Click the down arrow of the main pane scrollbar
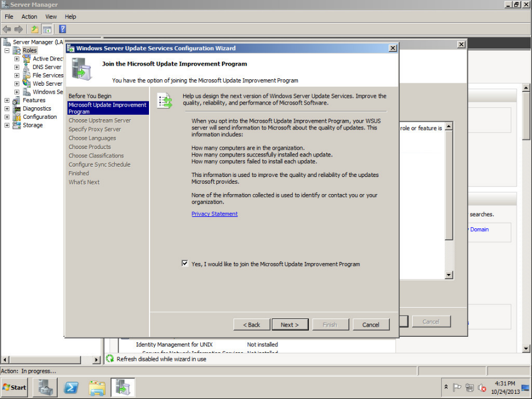The width and height of the screenshot is (532, 399). point(526,348)
